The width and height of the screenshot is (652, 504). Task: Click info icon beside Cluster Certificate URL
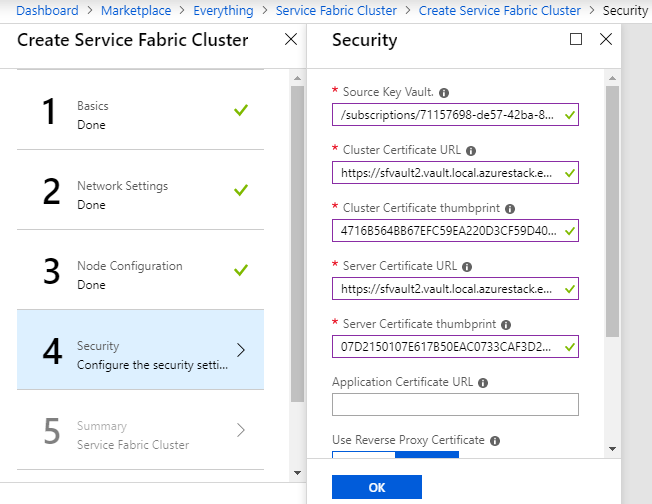(x=471, y=150)
